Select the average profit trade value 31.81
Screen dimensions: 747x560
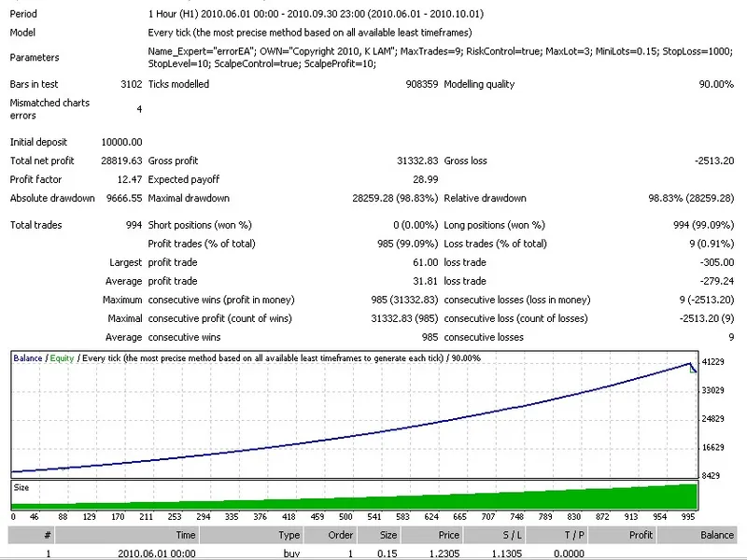click(426, 281)
